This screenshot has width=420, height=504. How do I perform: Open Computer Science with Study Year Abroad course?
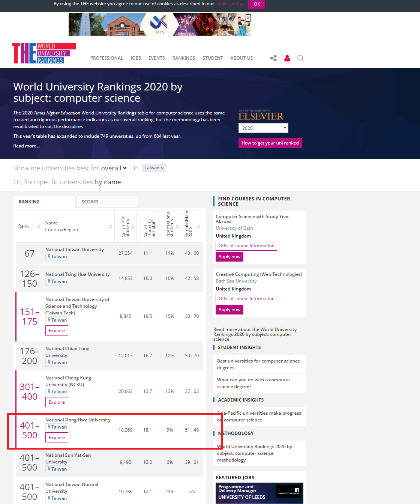point(252,219)
